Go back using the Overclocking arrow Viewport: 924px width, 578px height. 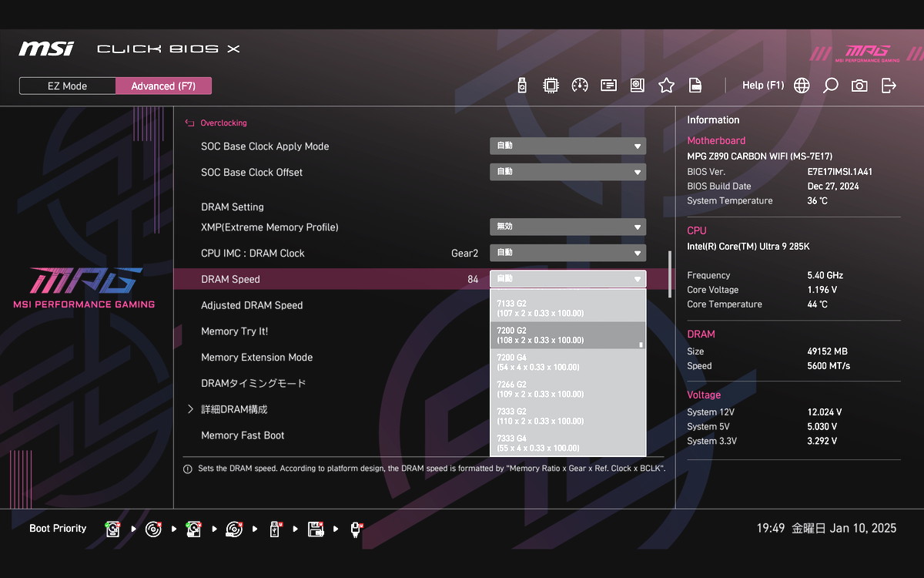pos(189,123)
